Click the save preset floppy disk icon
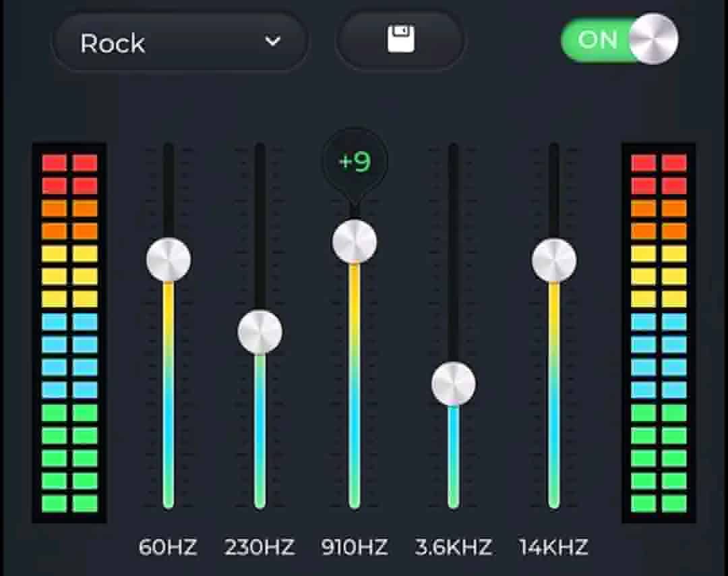Image resolution: width=728 pixels, height=576 pixels. coord(400,40)
